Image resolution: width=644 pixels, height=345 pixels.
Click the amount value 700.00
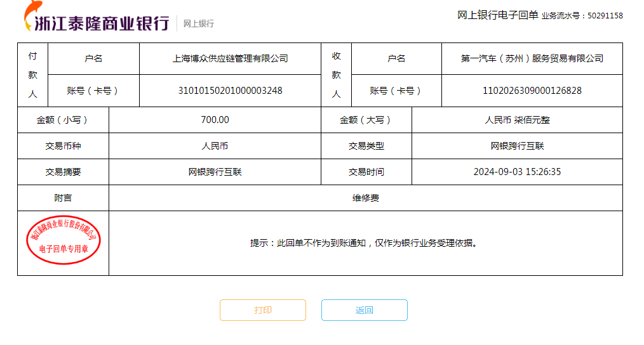pos(215,120)
